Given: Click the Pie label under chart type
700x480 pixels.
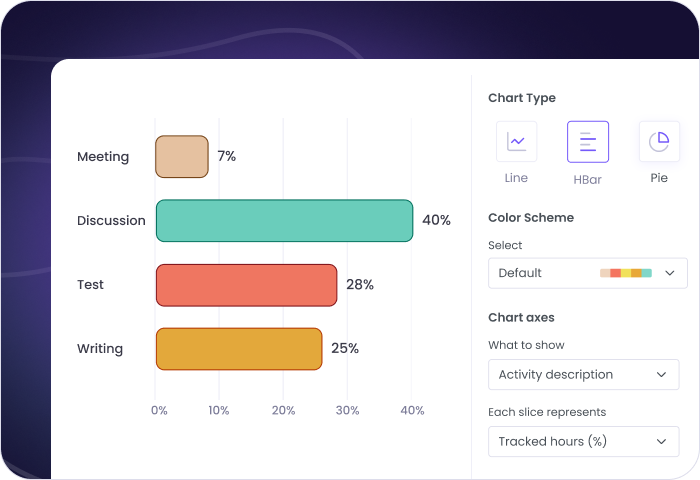Looking at the screenshot, I should tap(659, 178).
